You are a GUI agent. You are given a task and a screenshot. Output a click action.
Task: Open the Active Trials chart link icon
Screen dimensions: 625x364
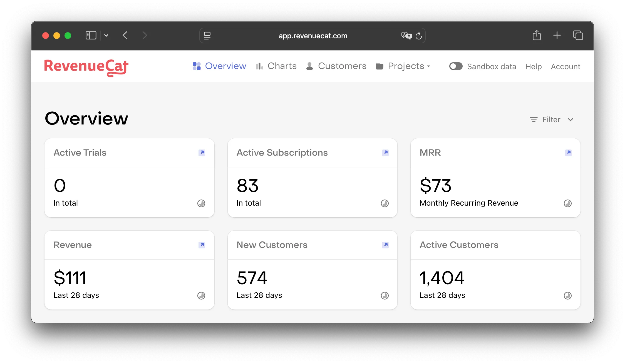tap(202, 153)
